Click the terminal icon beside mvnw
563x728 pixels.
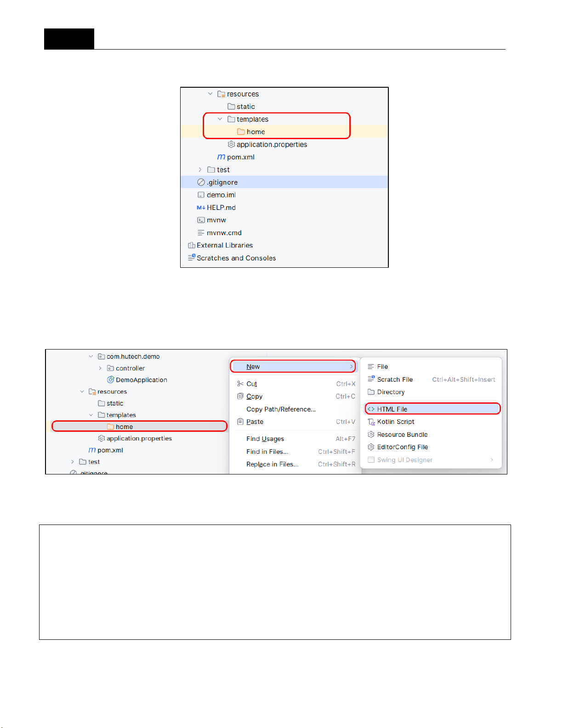(201, 220)
